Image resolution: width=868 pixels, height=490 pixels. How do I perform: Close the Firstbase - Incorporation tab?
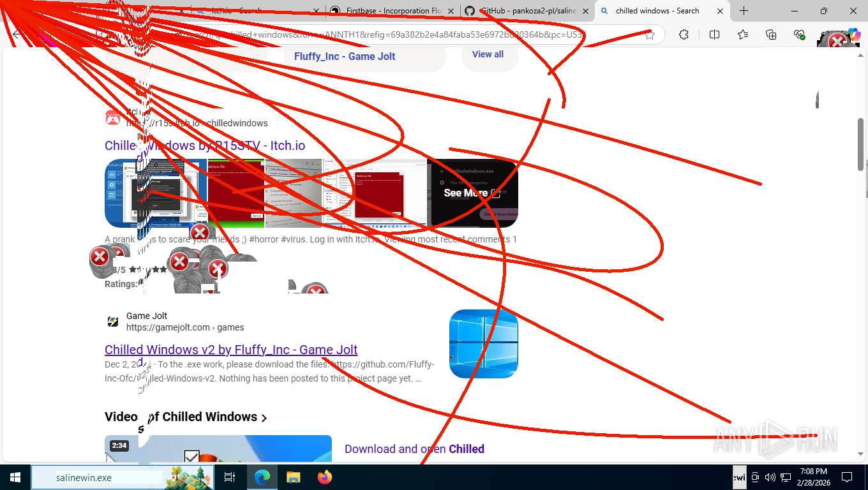click(x=451, y=11)
